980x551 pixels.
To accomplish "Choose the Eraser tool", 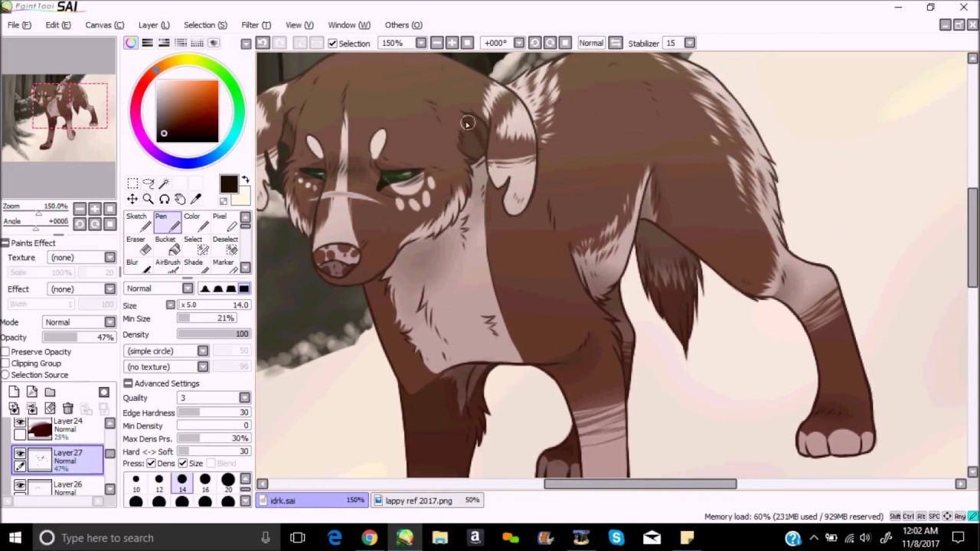I will [x=138, y=245].
